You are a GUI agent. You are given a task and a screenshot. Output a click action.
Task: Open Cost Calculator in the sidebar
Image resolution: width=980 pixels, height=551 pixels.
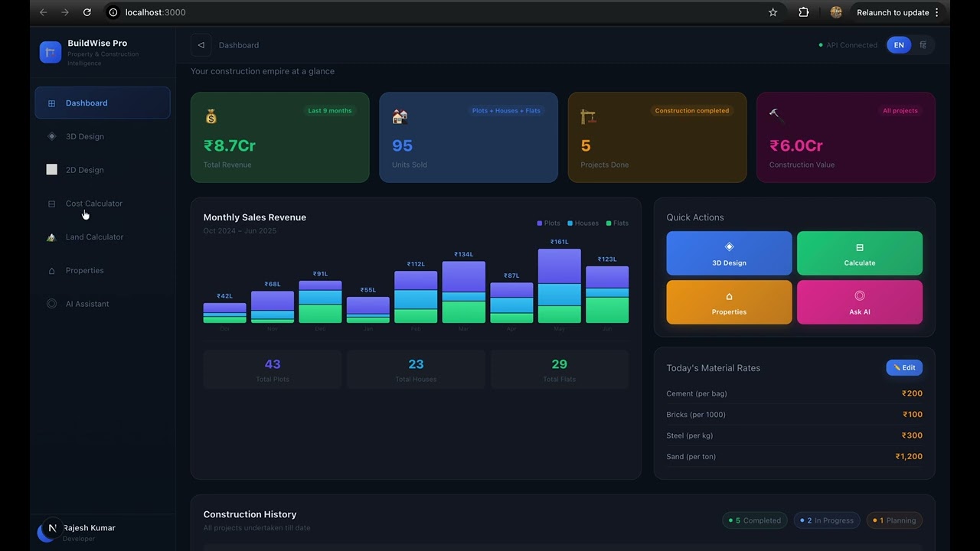point(103,204)
